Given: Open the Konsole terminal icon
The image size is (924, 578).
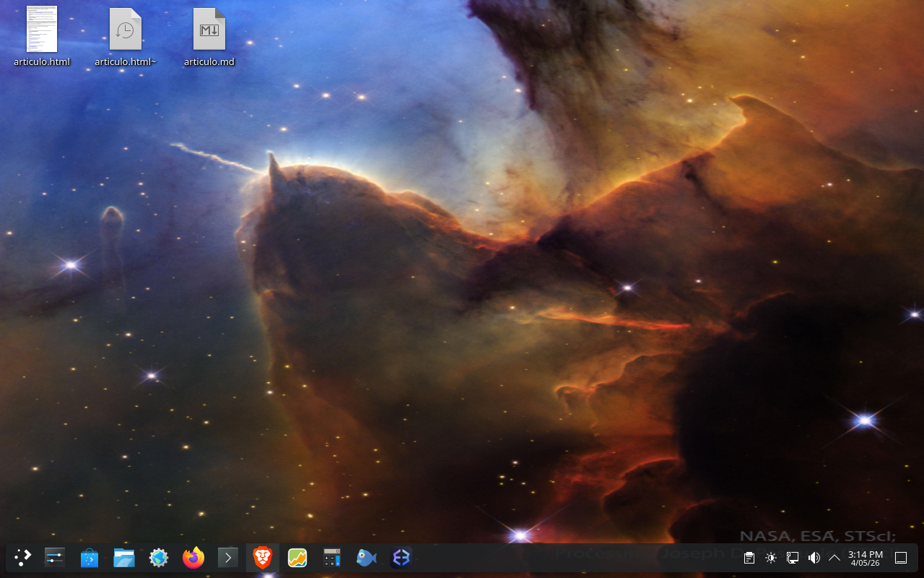Looking at the screenshot, I should click(x=228, y=558).
